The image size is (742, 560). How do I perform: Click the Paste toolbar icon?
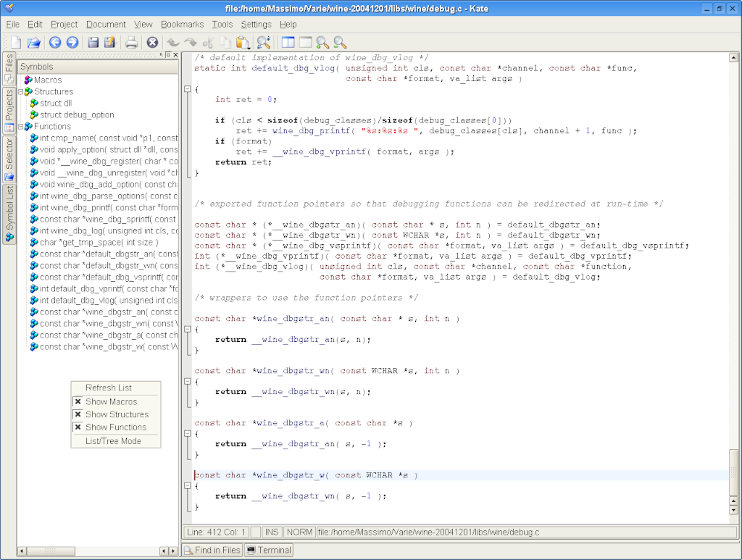click(x=246, y=41)
